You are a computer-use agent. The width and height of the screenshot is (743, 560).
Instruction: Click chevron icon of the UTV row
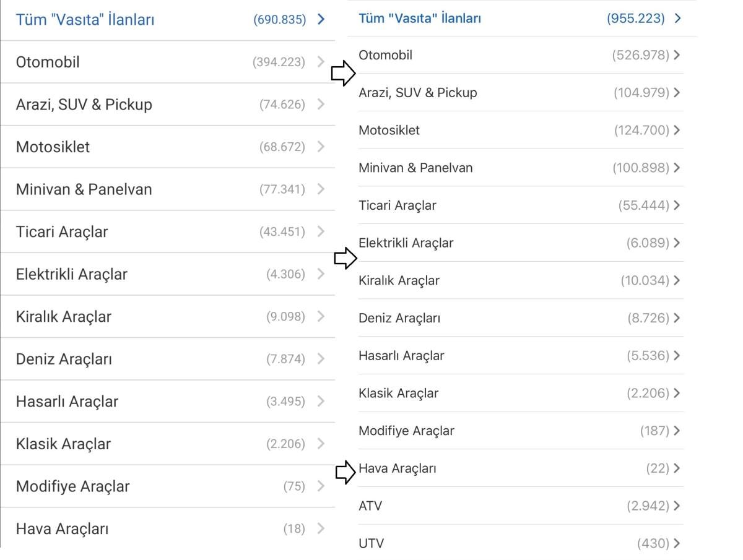click(677, 544)
